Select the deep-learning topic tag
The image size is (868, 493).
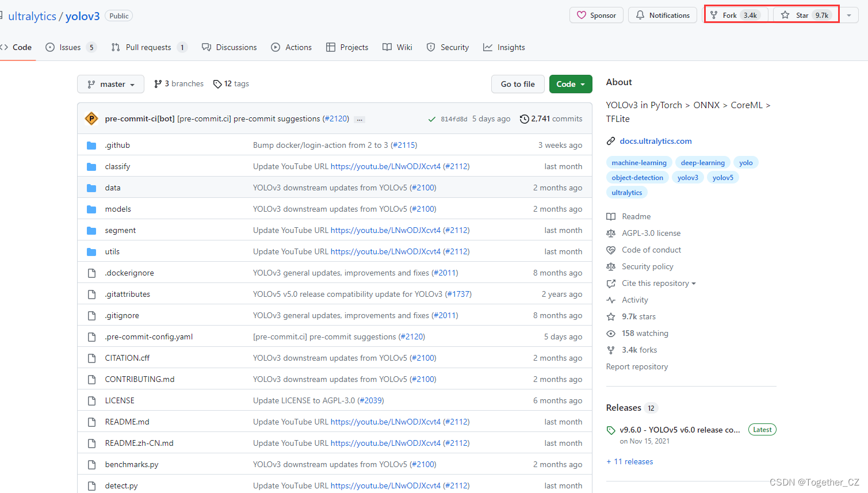coord(703,163)
